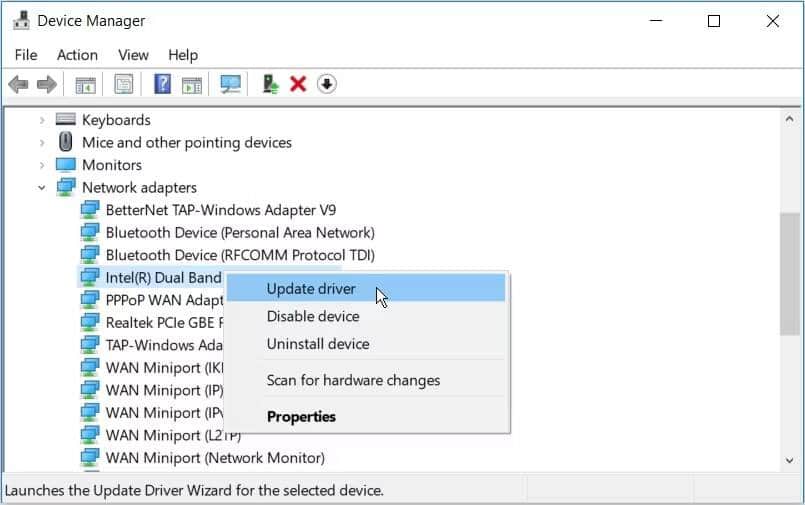Click Scan for hardware changes monitor icon

[x=231, y=85]
